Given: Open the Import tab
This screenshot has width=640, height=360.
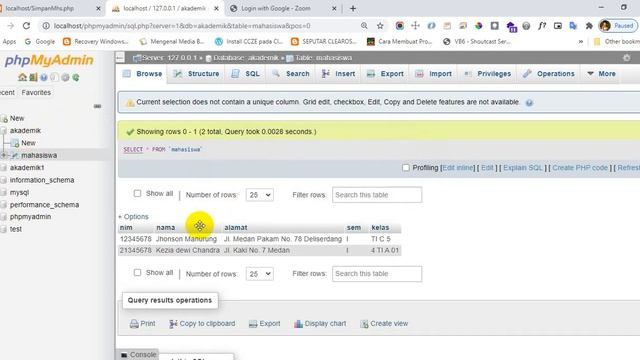Looking at the screenshot, I should tap(433, 74).
